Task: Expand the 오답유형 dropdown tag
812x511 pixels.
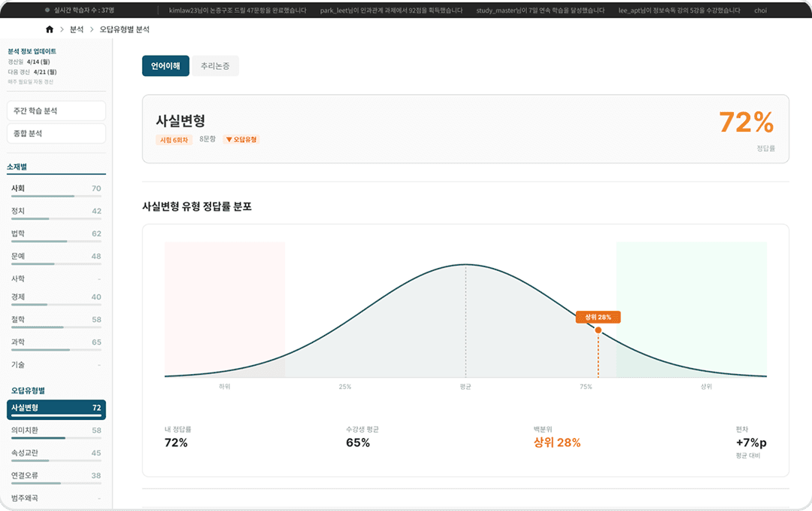Action: [241, 139]
